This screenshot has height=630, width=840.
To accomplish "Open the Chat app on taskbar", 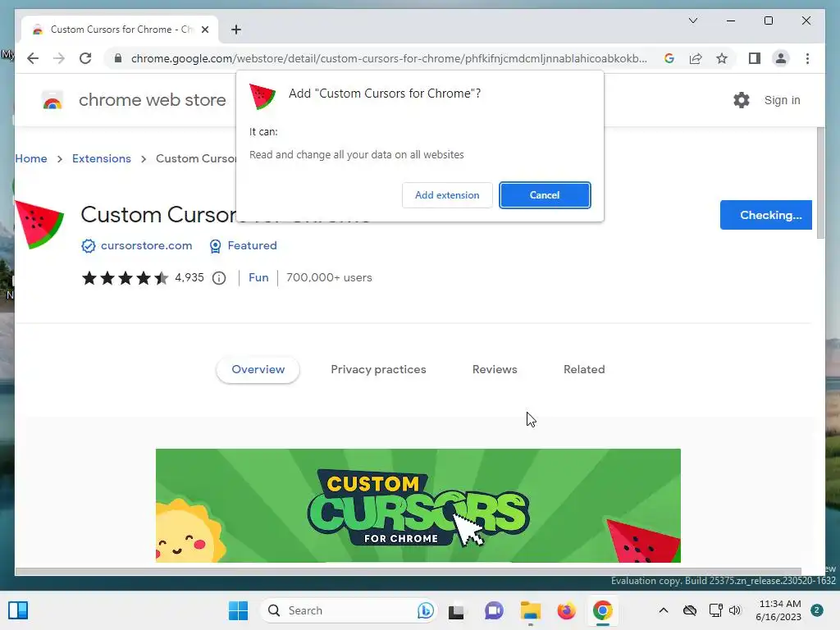I will tap(493, 610).
